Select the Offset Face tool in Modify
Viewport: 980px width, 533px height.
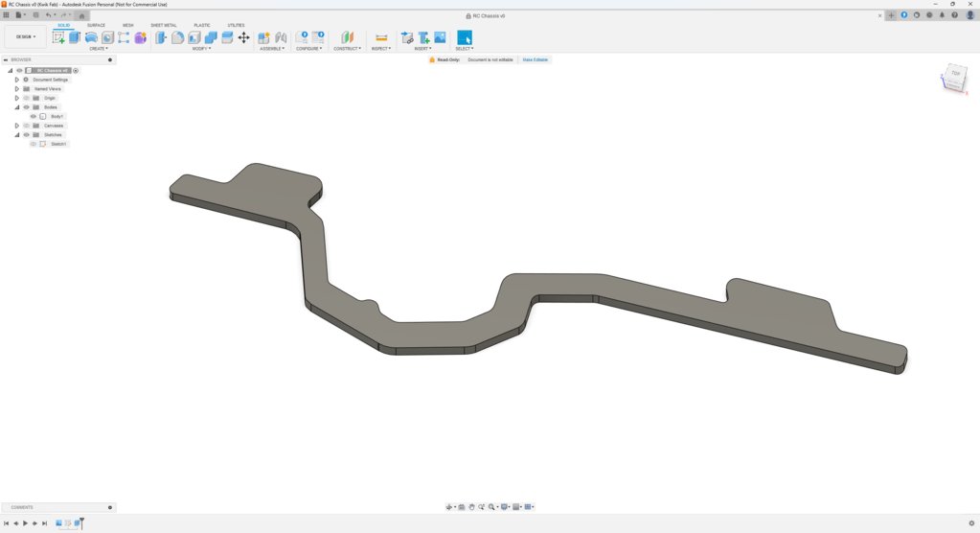click(x=227, y=37)
